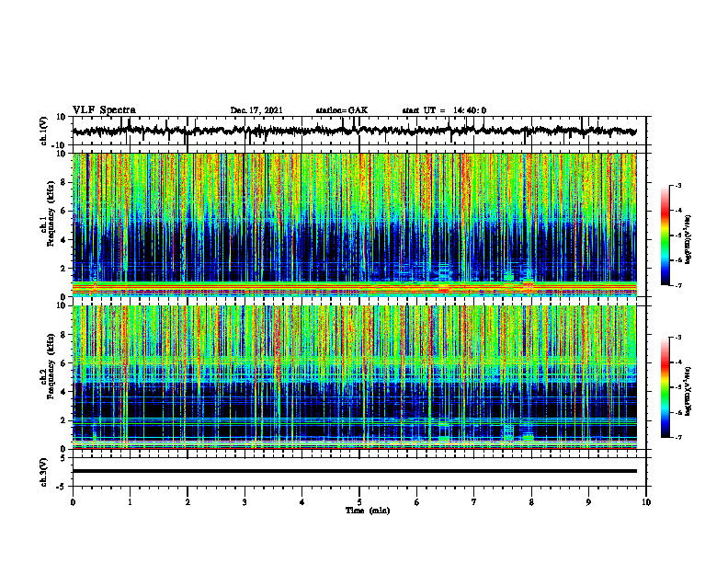This screenshot has height=563, width=728.
Task: Click the "ch.3(V)" axis label
Action: [44, 472]
